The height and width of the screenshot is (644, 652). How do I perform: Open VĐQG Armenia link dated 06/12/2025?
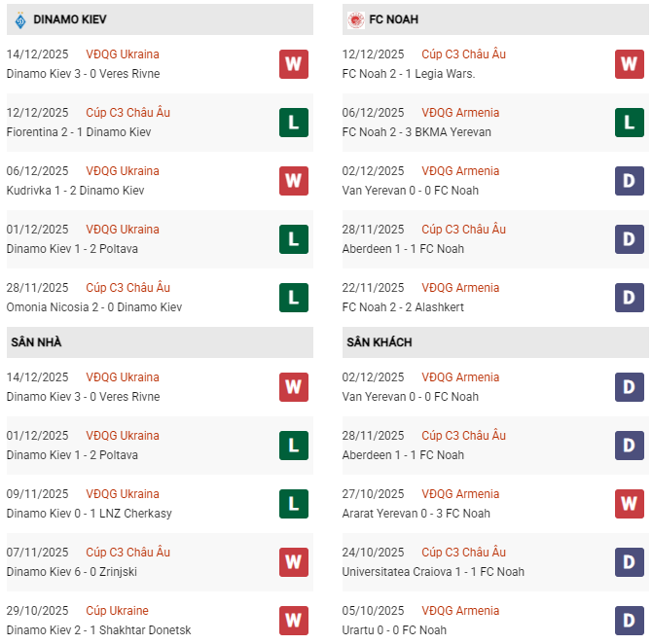pos(460,113)
